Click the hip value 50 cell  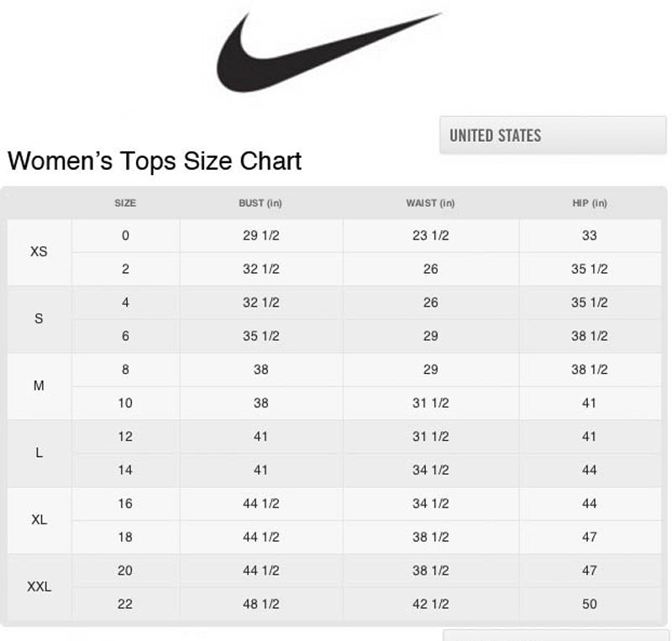pos(589,604)
